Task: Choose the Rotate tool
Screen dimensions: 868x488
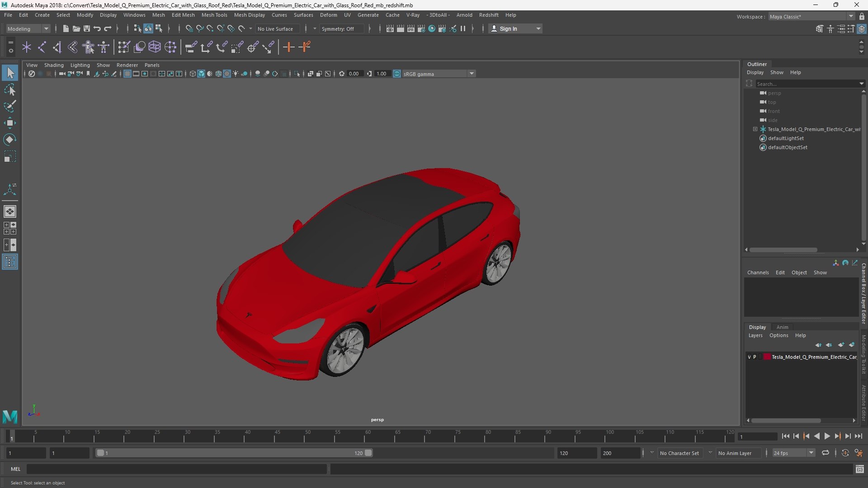Action: [x=10, y=140]
